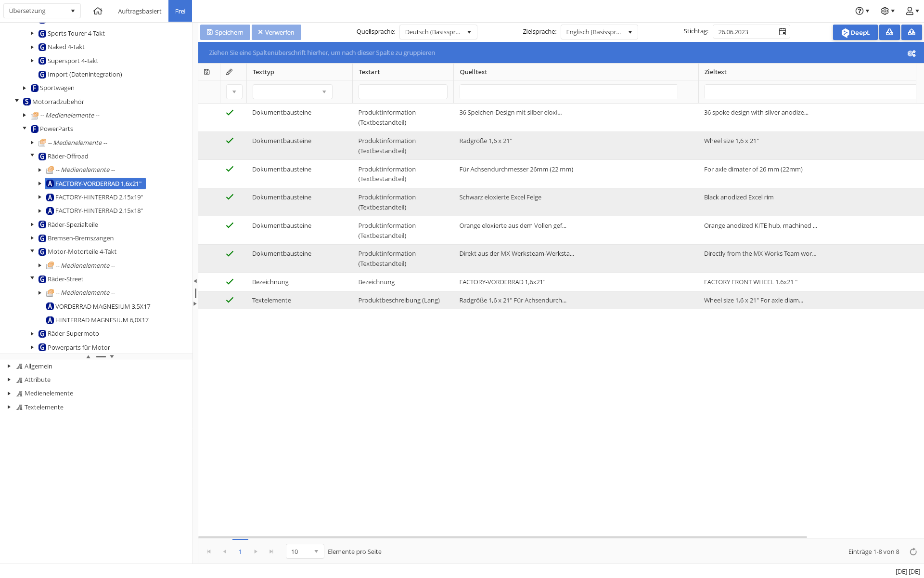Image resolution: width=924 pixels, height=578 pixels.
Task: Click the [DE] [DE] language indicator
Action: click(908, 571)
